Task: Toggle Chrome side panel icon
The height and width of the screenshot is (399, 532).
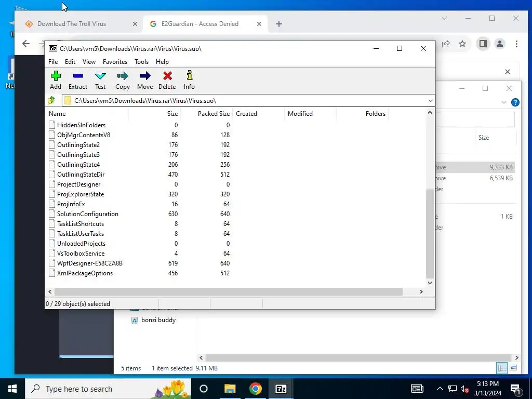Action: 483,44
